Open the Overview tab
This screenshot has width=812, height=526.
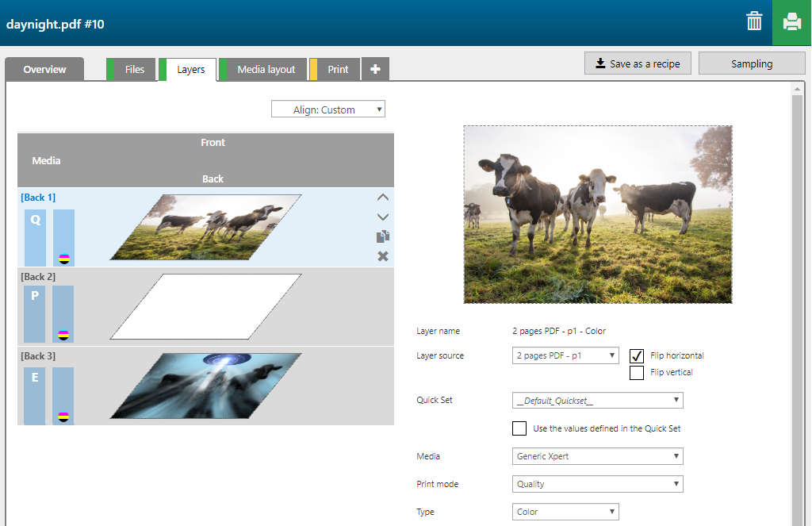coord(44,70)
